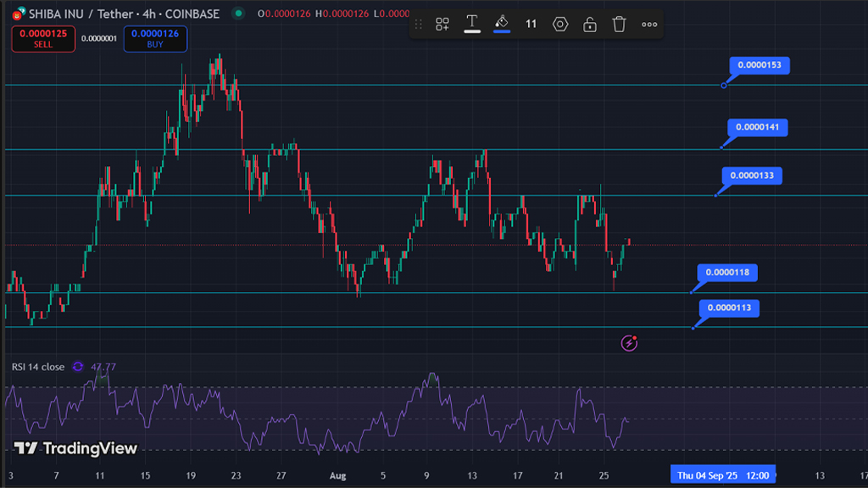Viewport: 868px width, 488px height.
Task: Click the Aug label on time axis
Action: [337, 476]
